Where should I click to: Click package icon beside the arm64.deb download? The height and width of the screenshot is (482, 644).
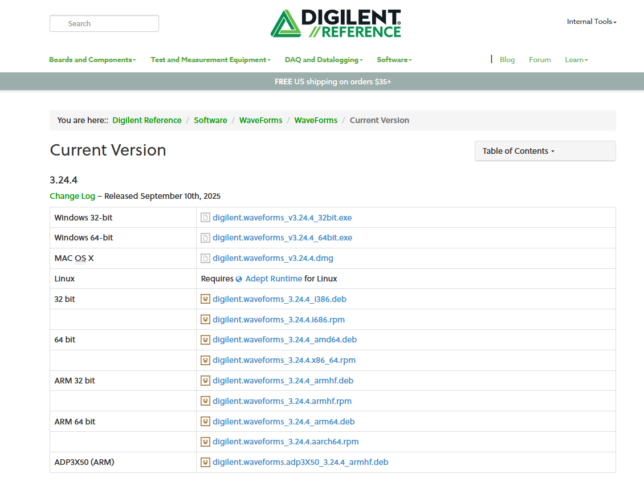click(205, 421)
